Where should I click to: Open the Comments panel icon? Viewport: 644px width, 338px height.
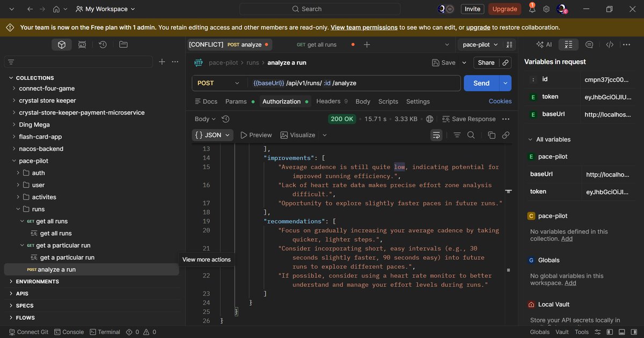coord(589,45)
